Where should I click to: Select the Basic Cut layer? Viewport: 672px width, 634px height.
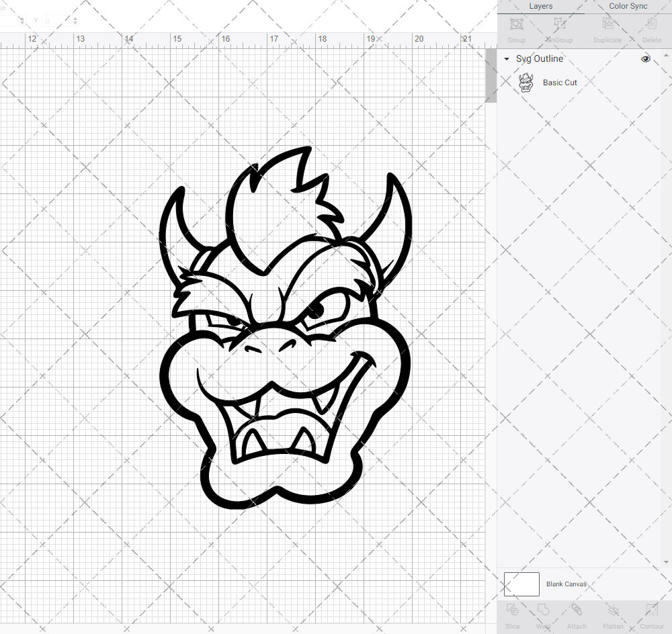coord(560,82)
